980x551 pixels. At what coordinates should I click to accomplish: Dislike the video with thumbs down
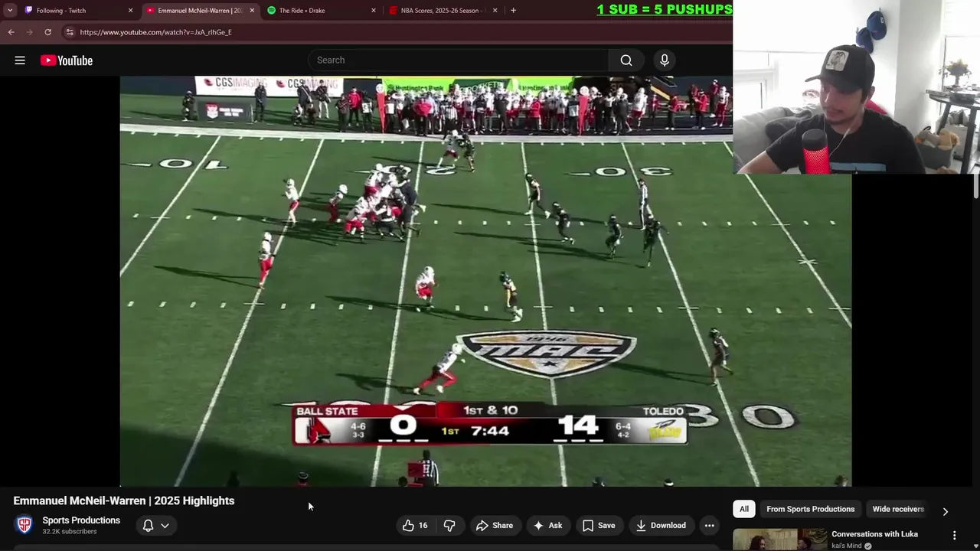click(449, 525)
